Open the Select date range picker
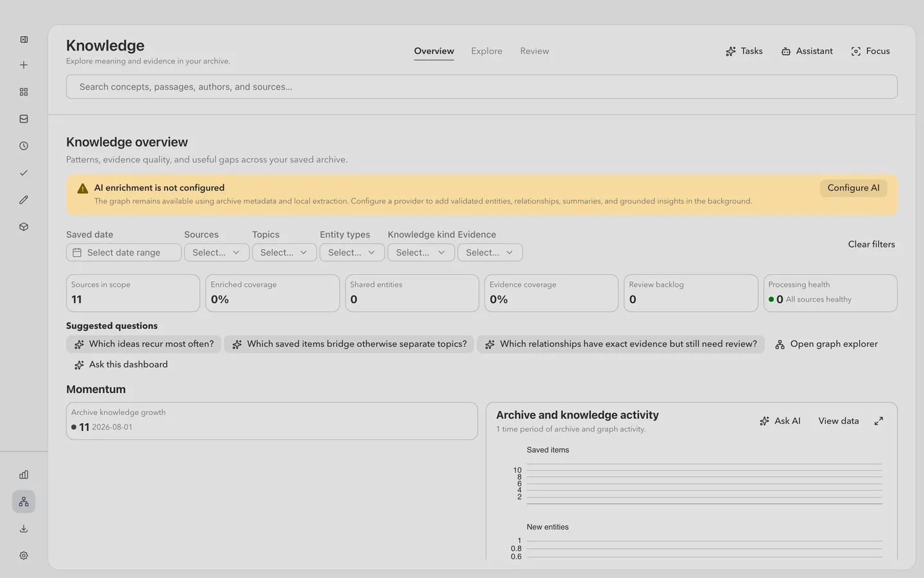924x578 pixels. 123,252
